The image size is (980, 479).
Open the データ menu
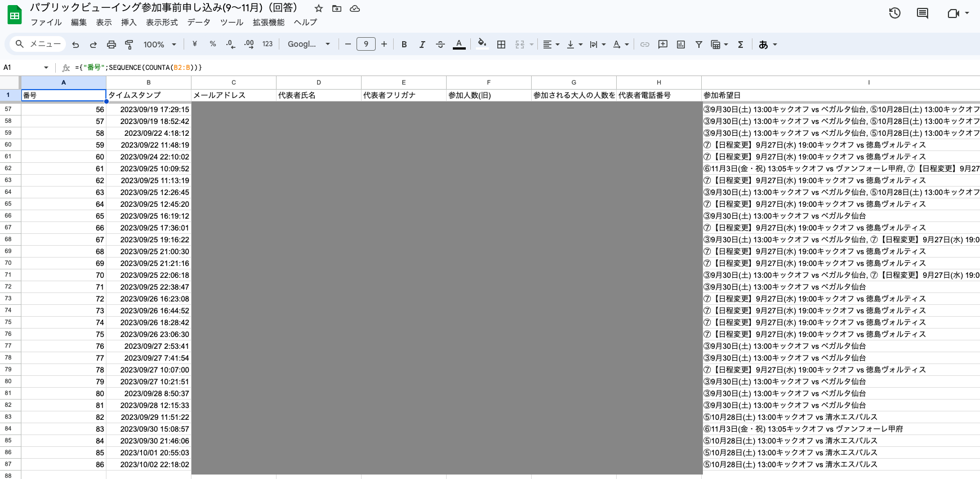click(199, 23)
